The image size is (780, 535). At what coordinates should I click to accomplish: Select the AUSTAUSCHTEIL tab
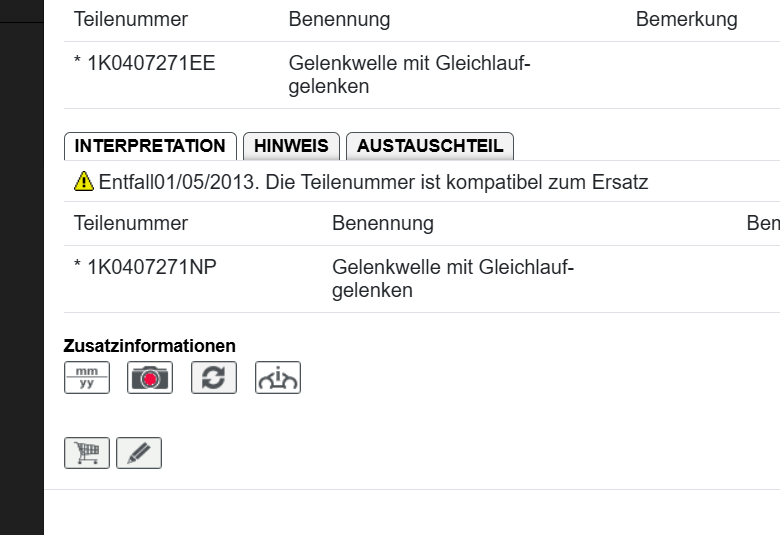tap(430, 146)
